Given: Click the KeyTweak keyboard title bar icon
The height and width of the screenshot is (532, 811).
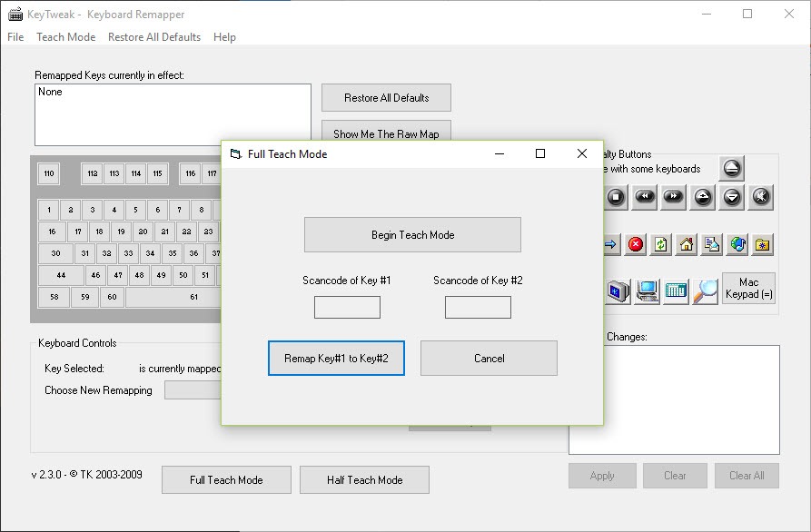Looking at the screenshot, I should click(x=15, y=14).
